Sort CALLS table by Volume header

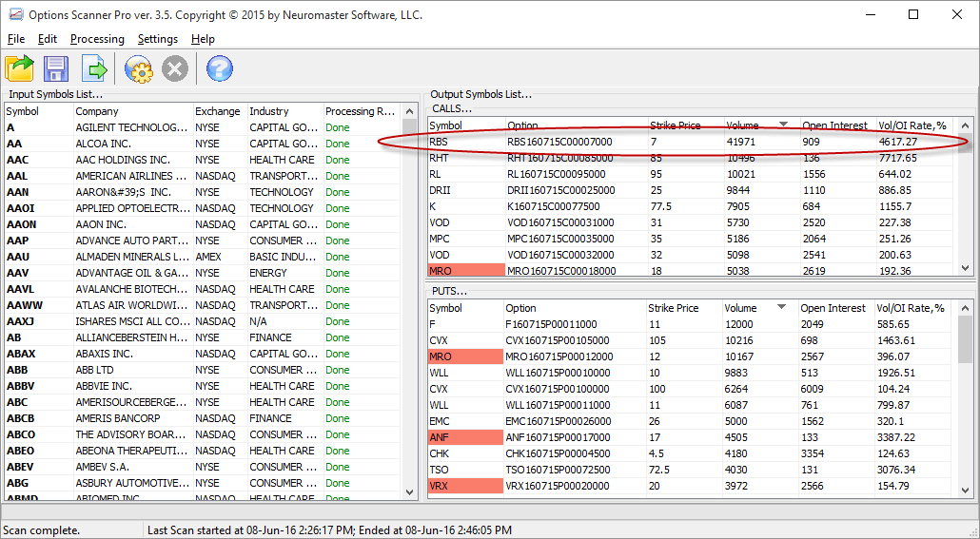(762, 125)
